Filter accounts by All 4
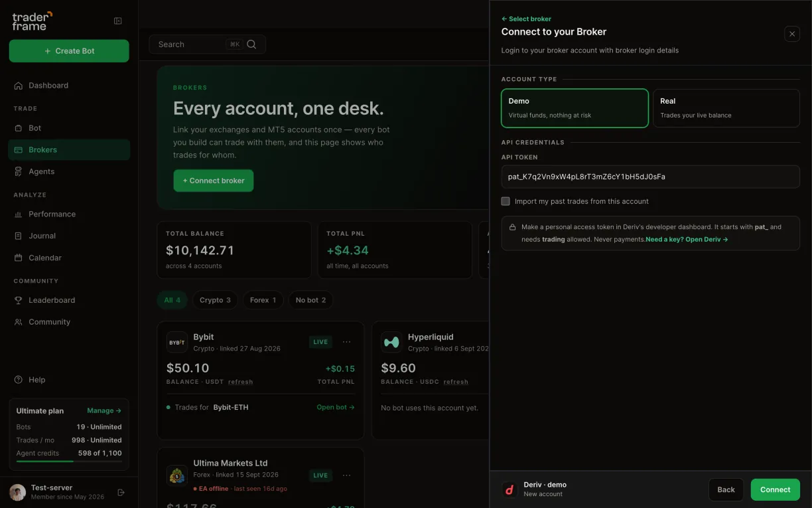This screenshot has width=812, height=508. click(x=172, y=300)
